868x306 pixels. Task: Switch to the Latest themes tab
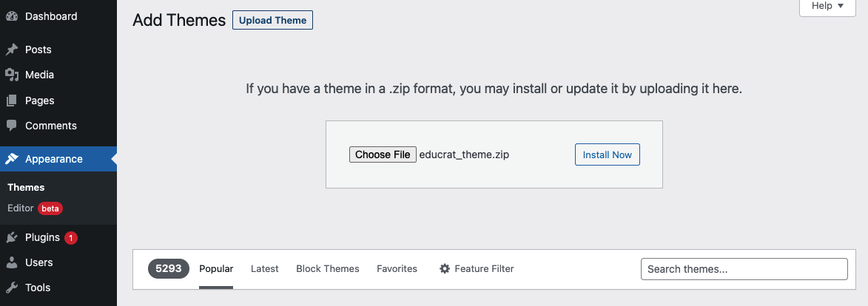coord(265,269)
